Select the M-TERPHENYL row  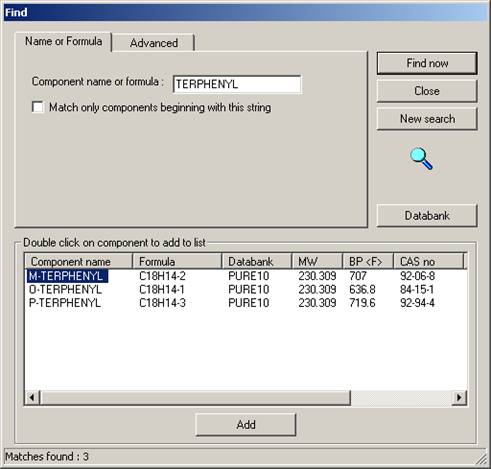[246, 276]
